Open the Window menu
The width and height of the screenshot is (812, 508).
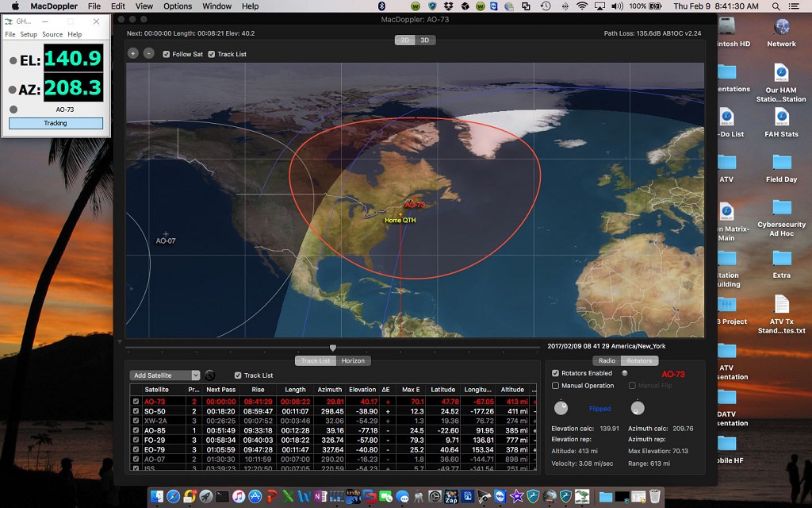[217, 6]
